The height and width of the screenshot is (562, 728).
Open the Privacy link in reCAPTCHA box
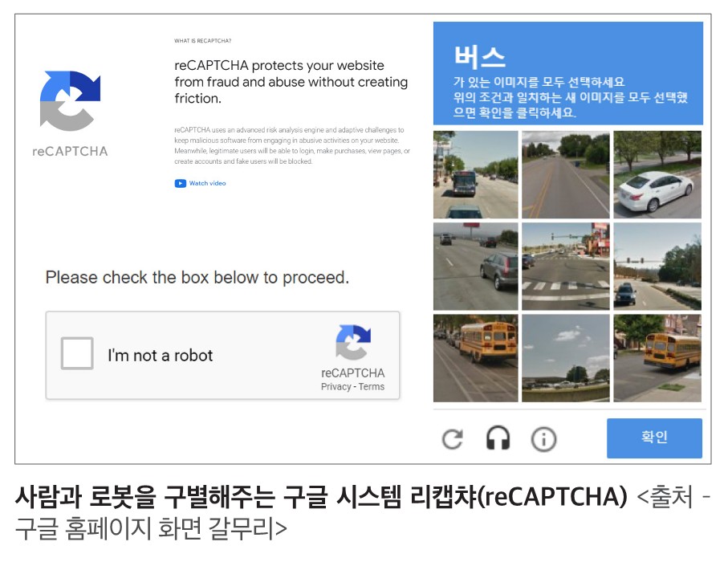pyautogui.click(x=336, y=386)
